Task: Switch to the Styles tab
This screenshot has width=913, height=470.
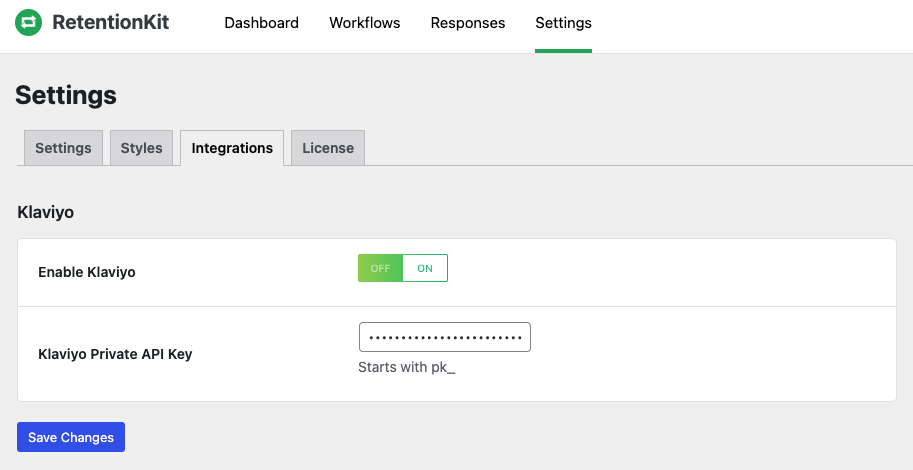Action: pos(141,148)
